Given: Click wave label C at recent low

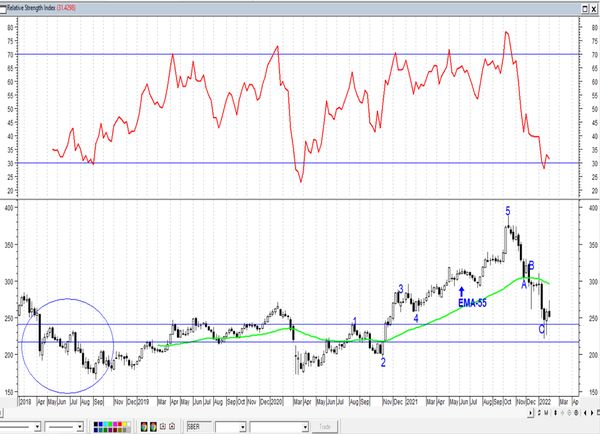Looking at the screenshot, I should click(x=542, y=329).
